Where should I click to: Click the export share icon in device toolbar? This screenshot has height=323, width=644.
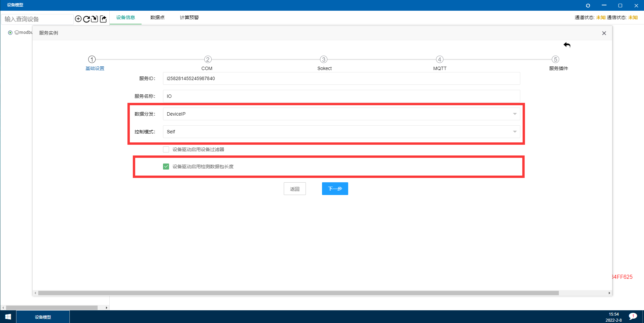point(103,19)
